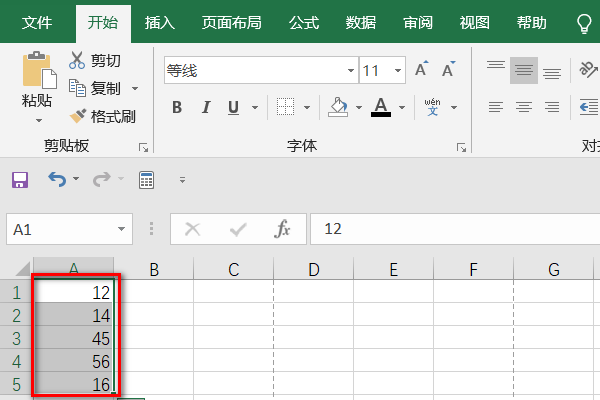600x400 pixels.
Task: Cut selection with 剪切 scissors button
Action: tap(95, 61)
